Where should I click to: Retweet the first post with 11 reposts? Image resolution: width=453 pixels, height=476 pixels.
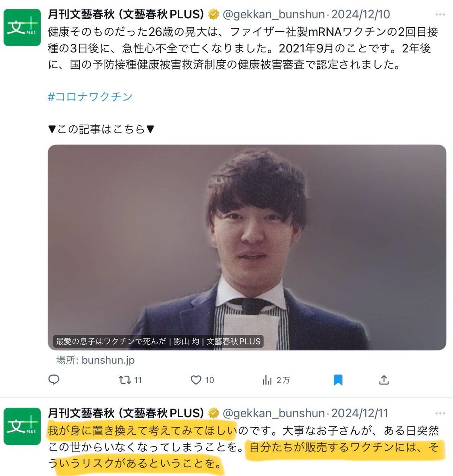[130, 380]
